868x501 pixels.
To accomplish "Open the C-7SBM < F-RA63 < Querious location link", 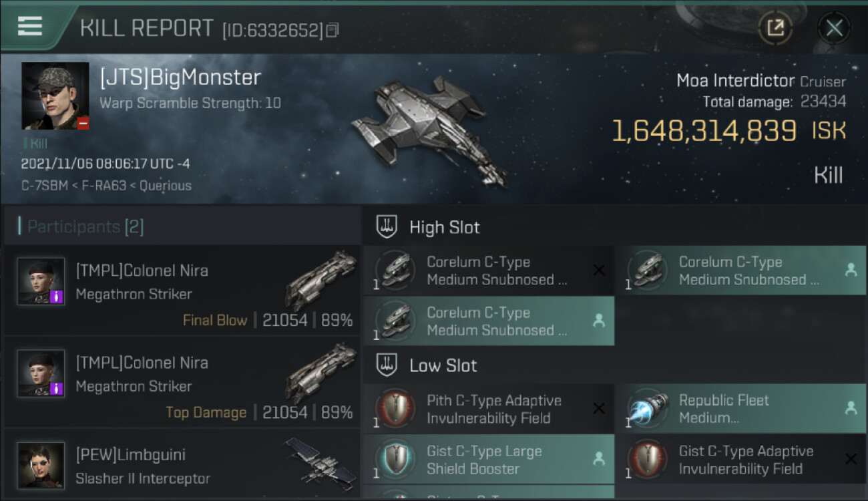I will [106, 186].
